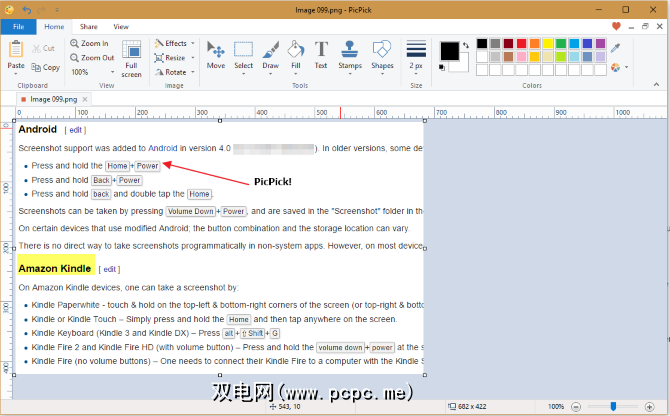Open the Effects tool

[171, 43]
